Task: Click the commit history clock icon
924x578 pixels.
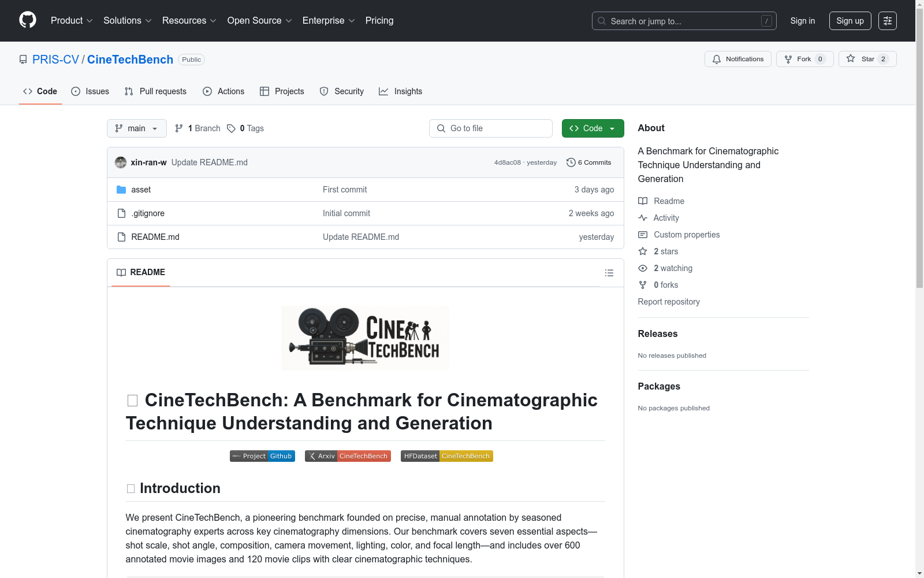Action: tap(571, 162)
